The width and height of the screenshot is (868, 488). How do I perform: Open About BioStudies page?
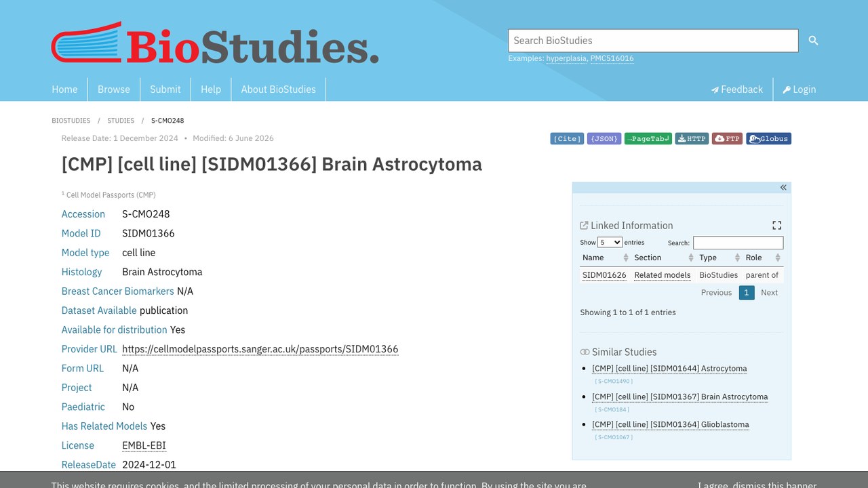click(279, 89)
